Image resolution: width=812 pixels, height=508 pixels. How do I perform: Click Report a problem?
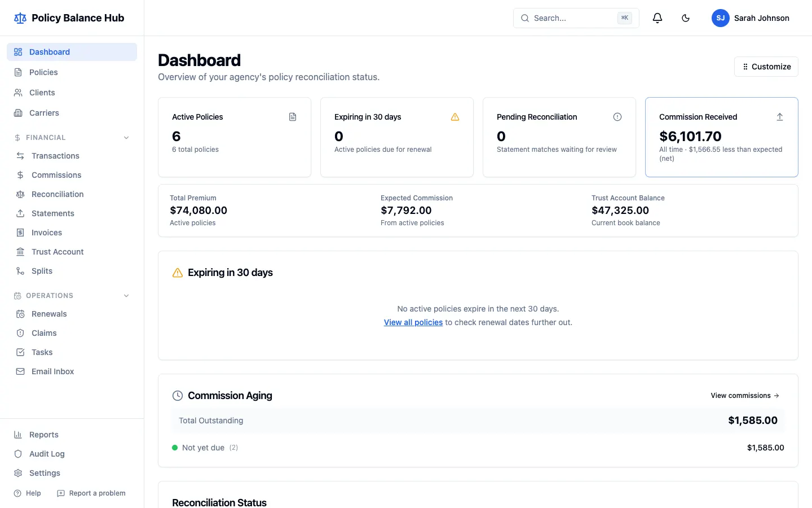click(x=91, y=493)
